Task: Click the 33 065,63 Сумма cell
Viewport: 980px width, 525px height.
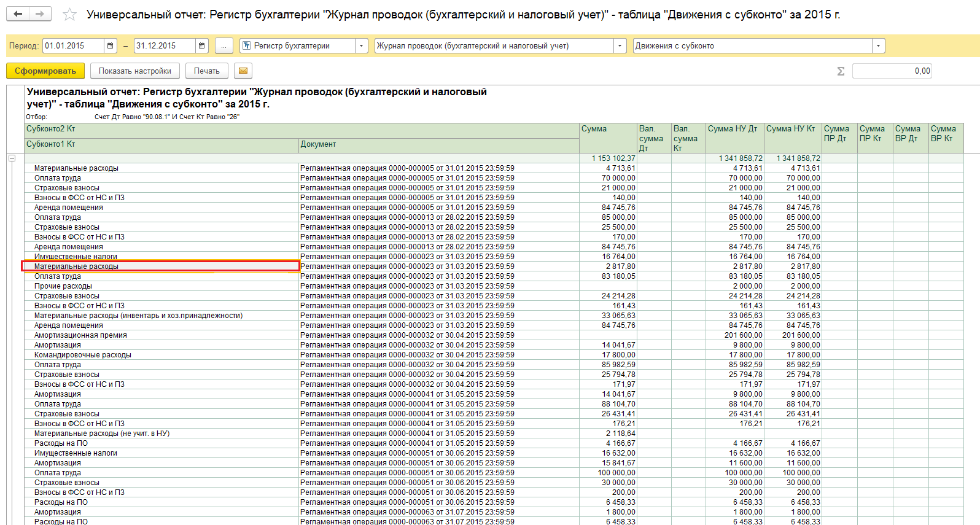Action: click(608, 316)
